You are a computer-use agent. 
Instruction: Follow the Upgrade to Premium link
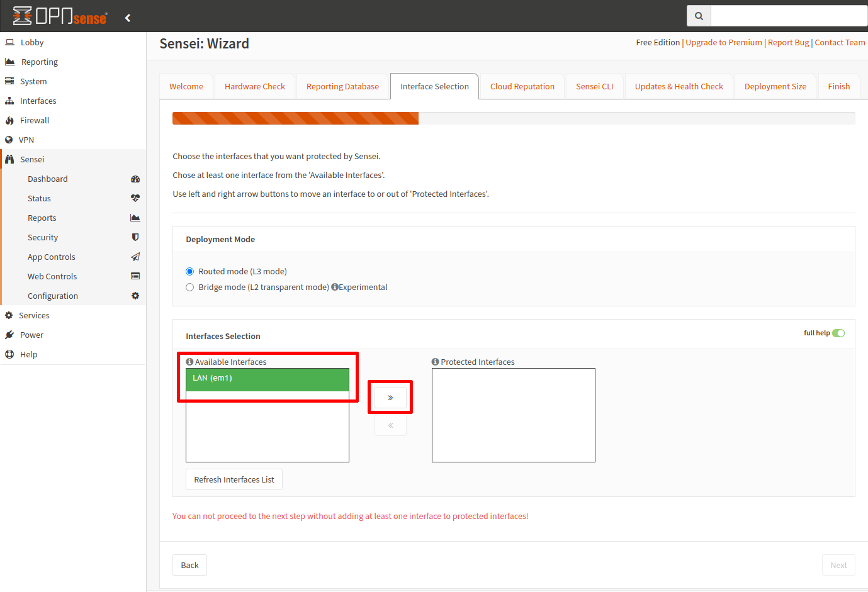click(723, 43)
